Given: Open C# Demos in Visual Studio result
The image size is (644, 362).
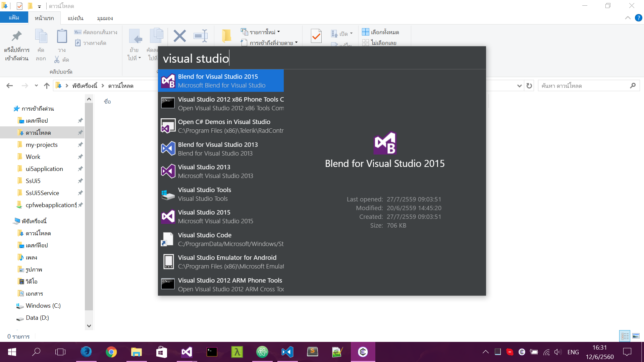Looking at the screenshot, I should [221, 126].
